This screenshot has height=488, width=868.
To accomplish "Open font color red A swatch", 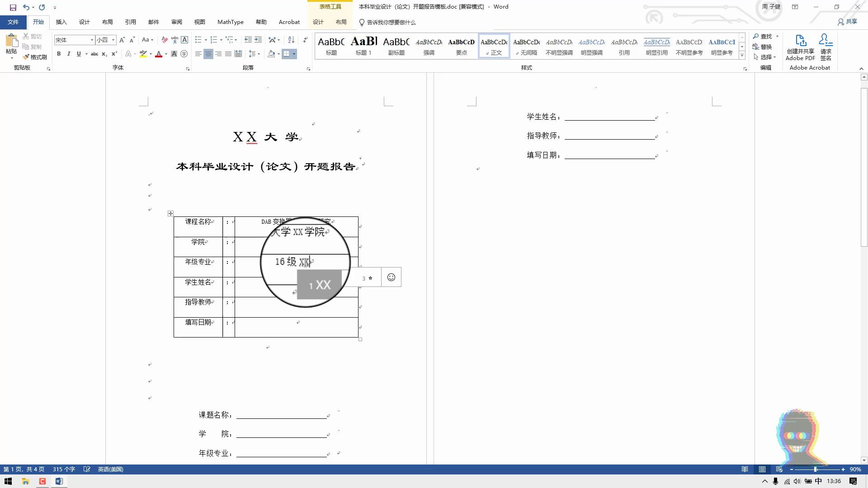I will click(x=159, y=54).
